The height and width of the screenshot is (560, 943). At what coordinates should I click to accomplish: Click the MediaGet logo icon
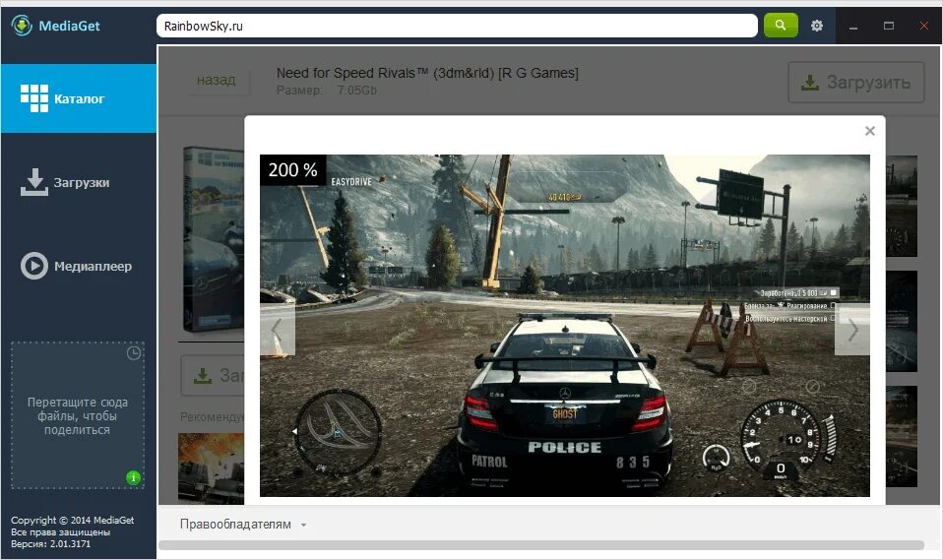coord(22,26)
